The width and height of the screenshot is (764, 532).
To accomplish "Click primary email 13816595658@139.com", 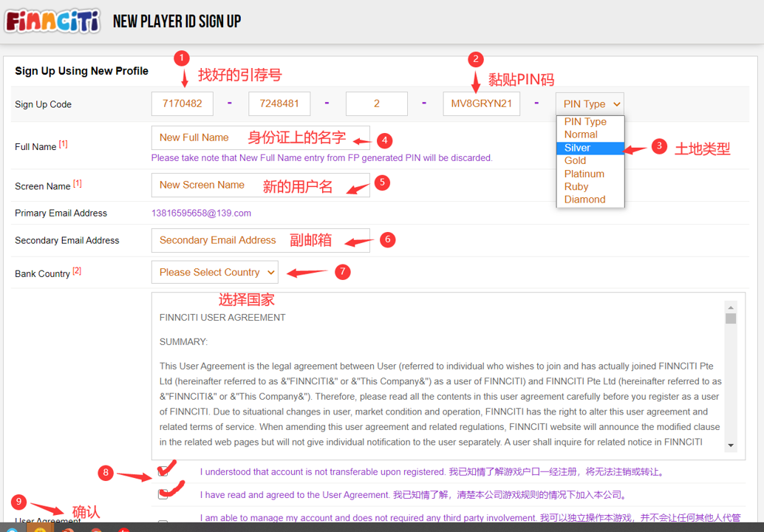I will (201, 214).
